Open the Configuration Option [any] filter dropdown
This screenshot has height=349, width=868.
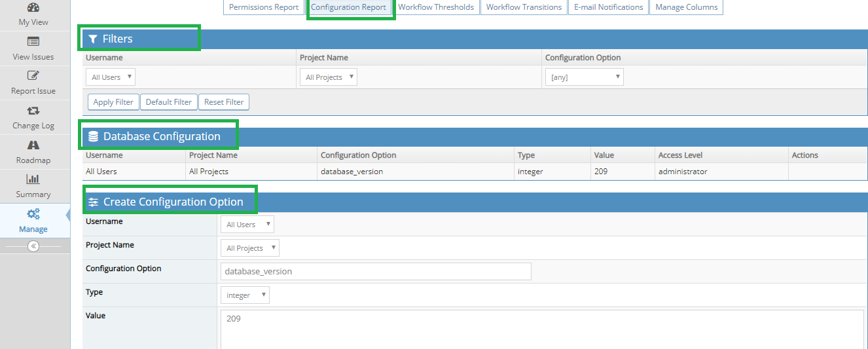coord(585,77)
